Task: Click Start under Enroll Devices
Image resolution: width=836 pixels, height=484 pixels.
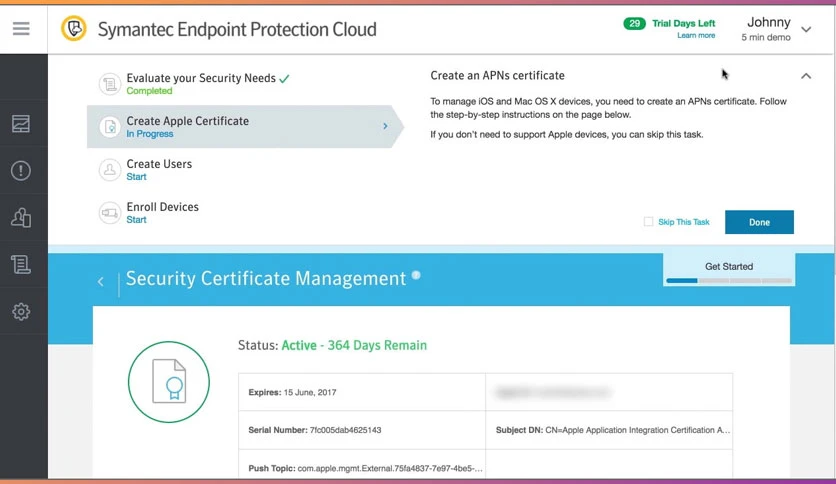Action: [x=136, y=220]
